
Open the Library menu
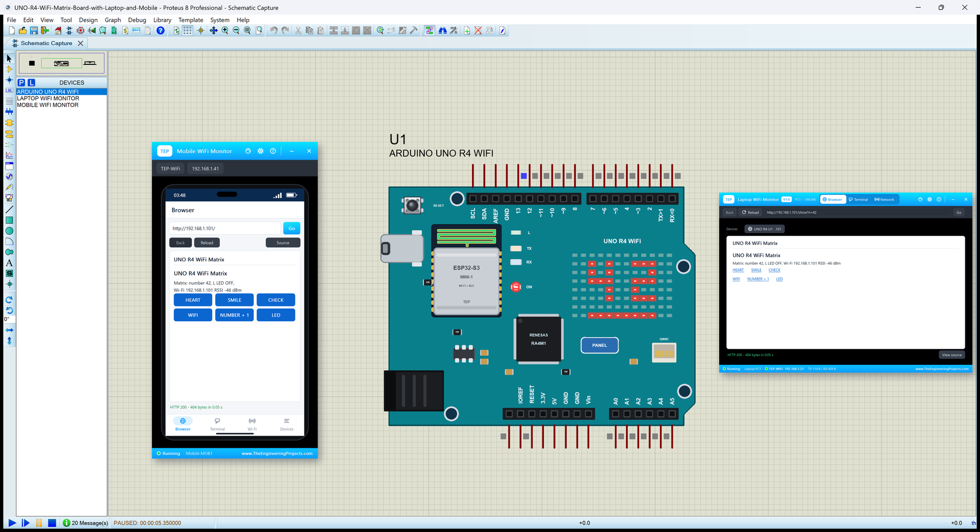(x=162, y=20)
